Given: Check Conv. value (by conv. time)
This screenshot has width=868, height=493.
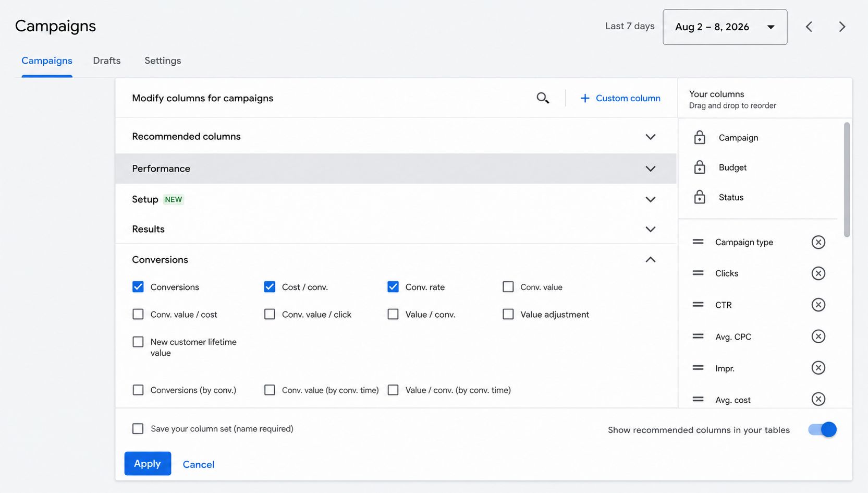Looking at the screenshot, I should 270,390.
